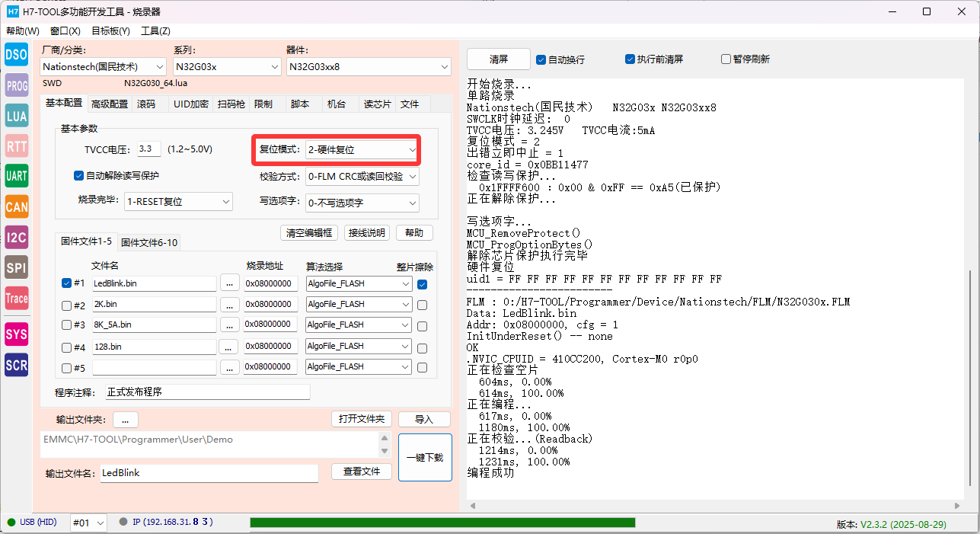Click the Trace sidebar icon

[16, 298]
